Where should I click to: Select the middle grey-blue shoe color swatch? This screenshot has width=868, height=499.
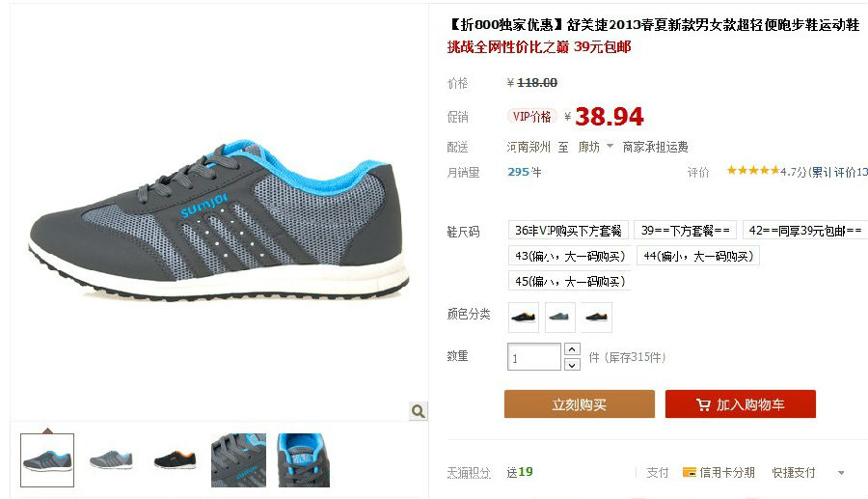pyautogui.click(x=559, y=318)
